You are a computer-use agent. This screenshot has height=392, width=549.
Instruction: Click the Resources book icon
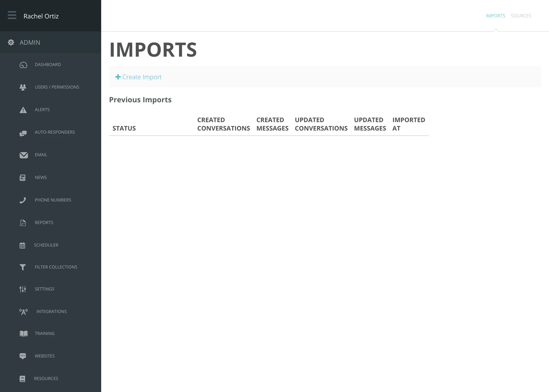coord(22,379)
